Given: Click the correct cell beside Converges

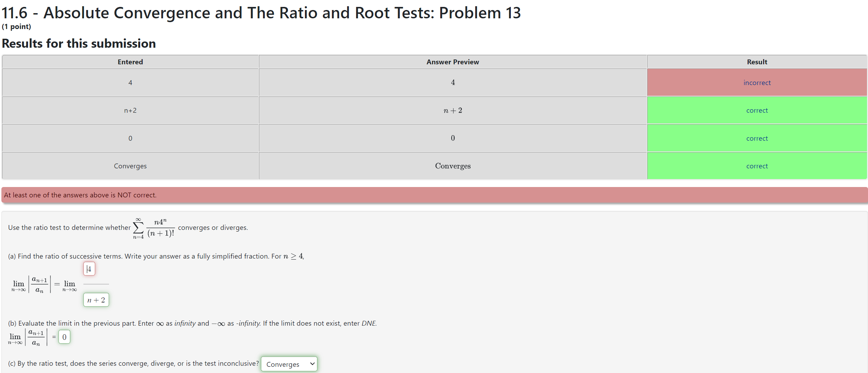Looking at the screenshot, I should tap(757, 166).
